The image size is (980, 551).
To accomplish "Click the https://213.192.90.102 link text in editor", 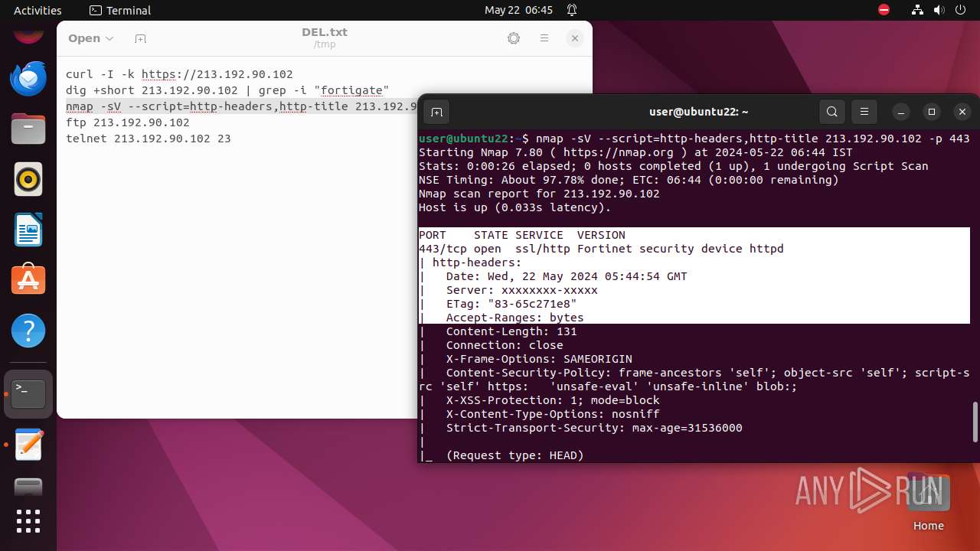I will pos(217,74).
